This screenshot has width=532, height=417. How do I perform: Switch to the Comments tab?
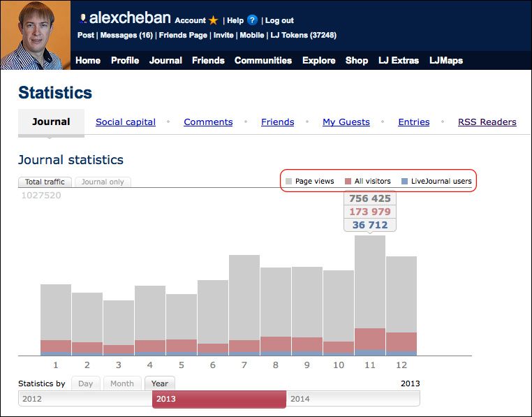pyautogui.click(x=208, y=122)
